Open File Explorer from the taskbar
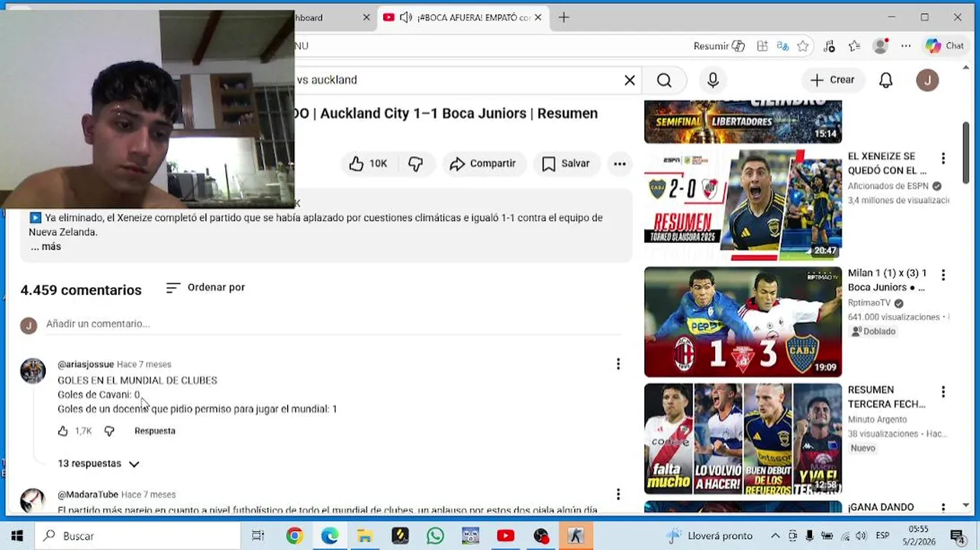Screen dimensions: 980x550 365,536
